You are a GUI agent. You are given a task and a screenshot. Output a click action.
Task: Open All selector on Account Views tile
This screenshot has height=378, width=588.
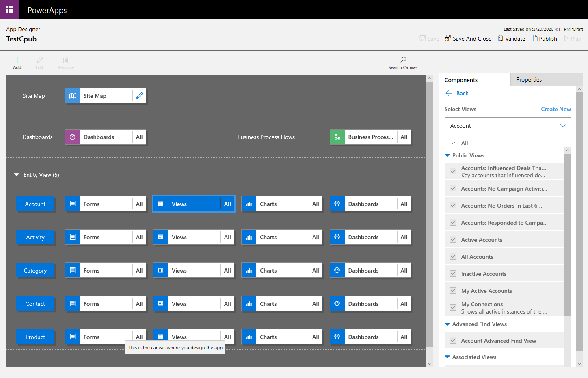click(227, 204)
